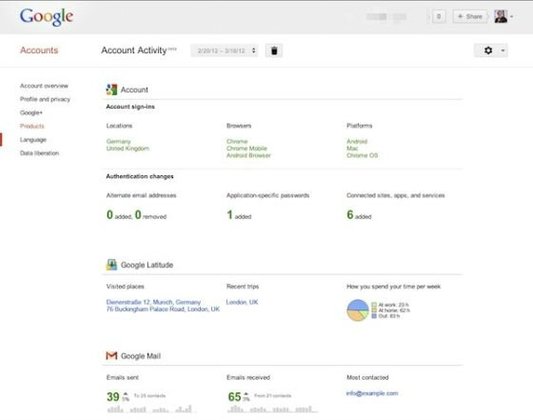This screenshot has width=533, height=420.
Task: Click the Gmail envelope icon
Action: coord(111,356)
